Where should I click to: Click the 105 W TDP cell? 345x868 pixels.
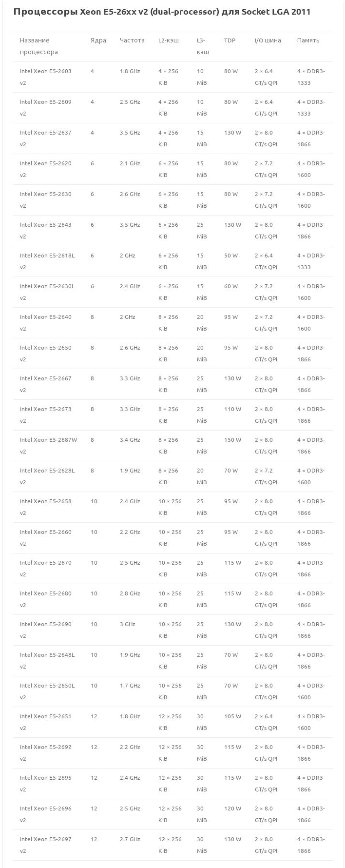pos(232,716)
